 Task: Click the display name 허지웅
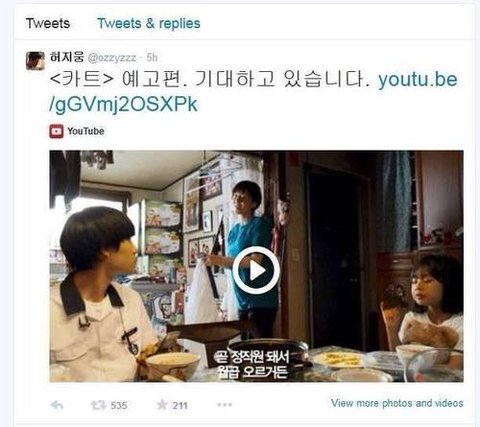pos(67,57)
